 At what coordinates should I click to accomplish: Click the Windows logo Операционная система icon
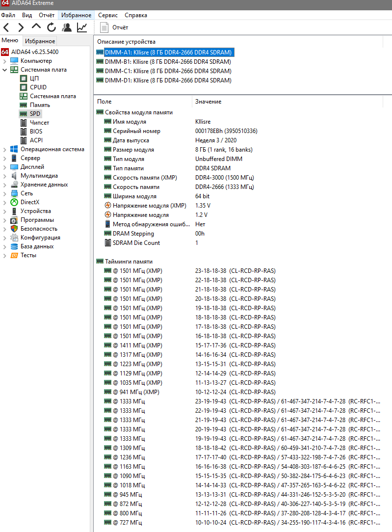(x=14, y=149)
